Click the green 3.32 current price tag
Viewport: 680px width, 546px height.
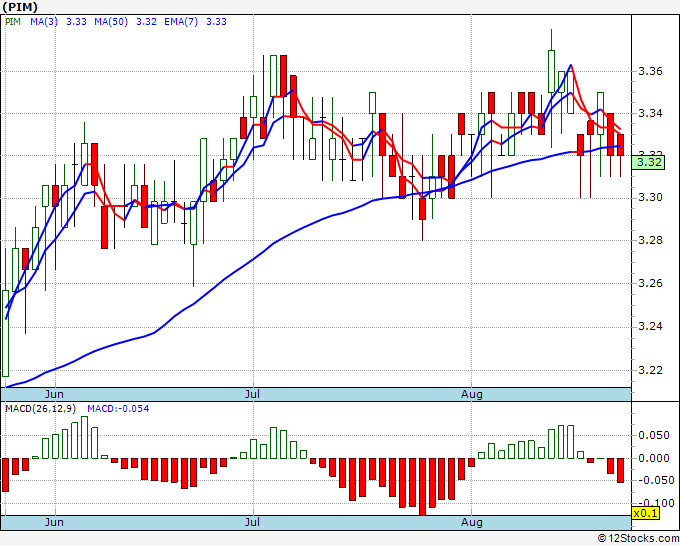[x=648, y=163]
